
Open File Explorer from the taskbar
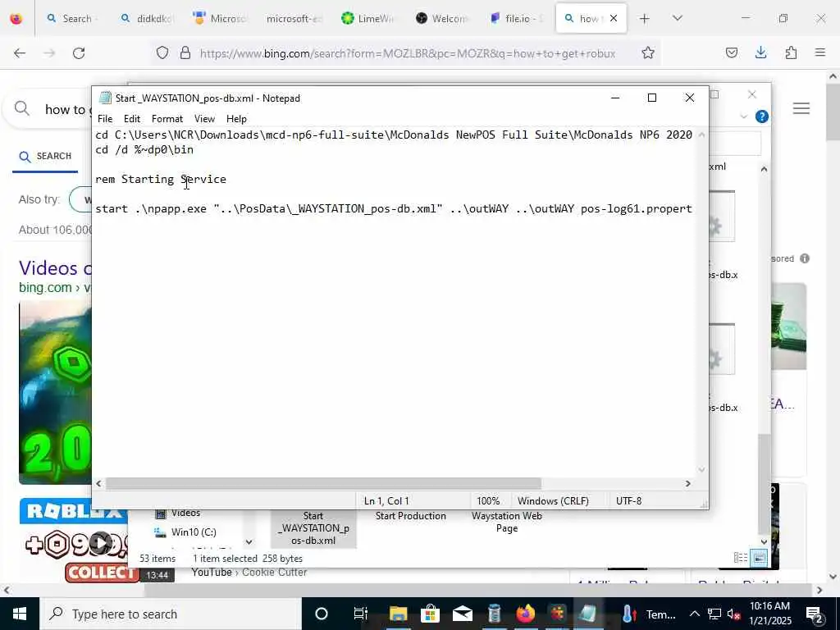pyautogui.click(x=398, y=614)
